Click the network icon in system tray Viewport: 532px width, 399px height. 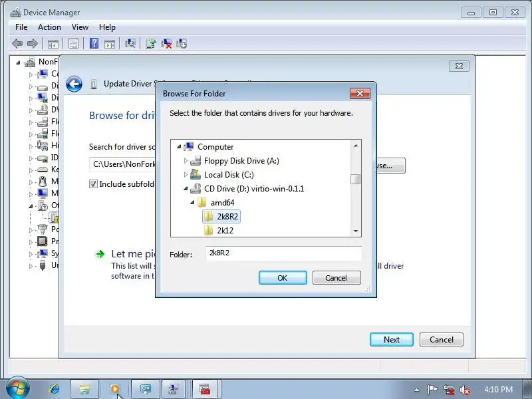point(448,390)
